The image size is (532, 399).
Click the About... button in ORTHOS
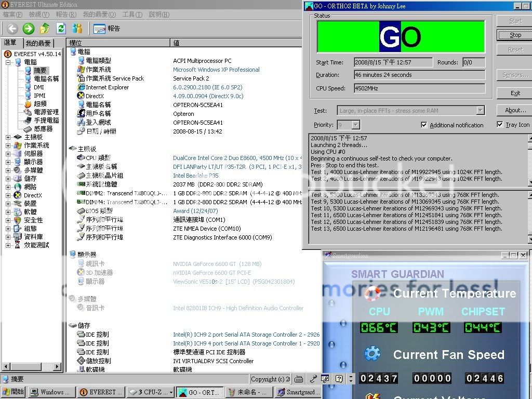tap(515, 110)
